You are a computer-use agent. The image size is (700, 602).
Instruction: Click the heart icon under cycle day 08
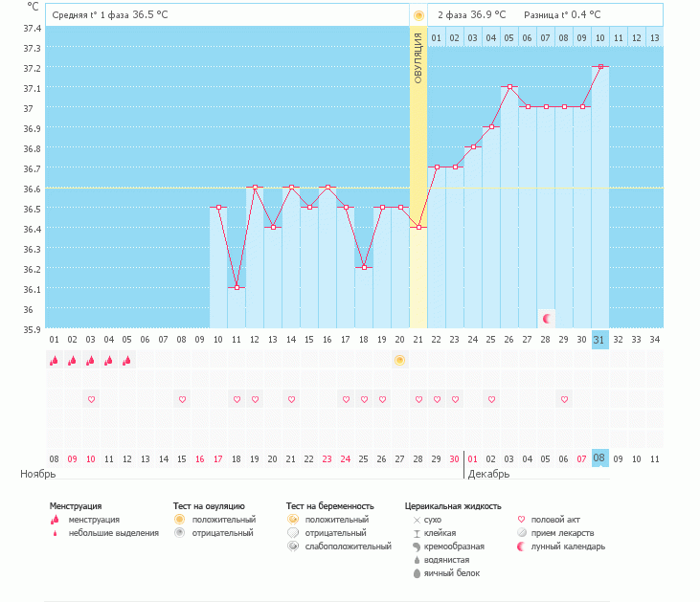pyautogui.click(x=182, y=399)
